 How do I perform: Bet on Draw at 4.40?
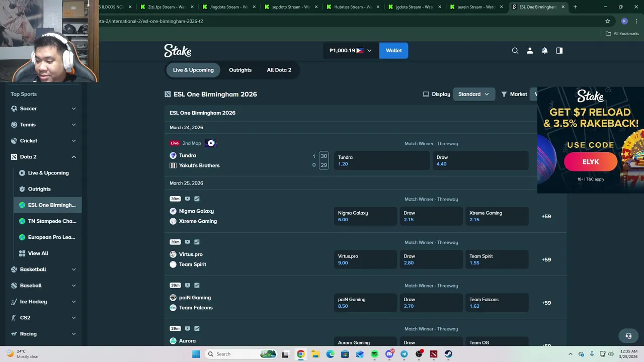[480, 160]
